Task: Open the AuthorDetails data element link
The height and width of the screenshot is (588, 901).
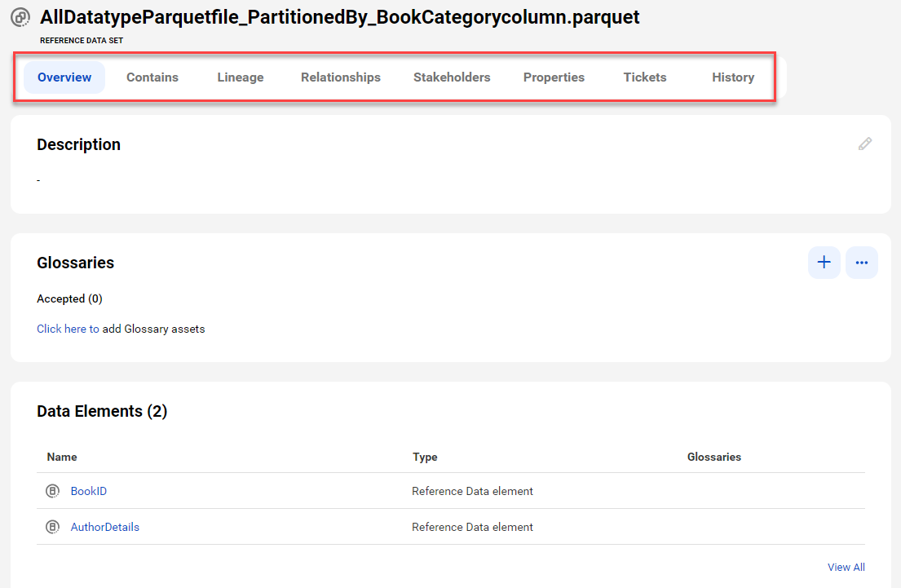Action: pyautogui.click(x=104, y=527)
